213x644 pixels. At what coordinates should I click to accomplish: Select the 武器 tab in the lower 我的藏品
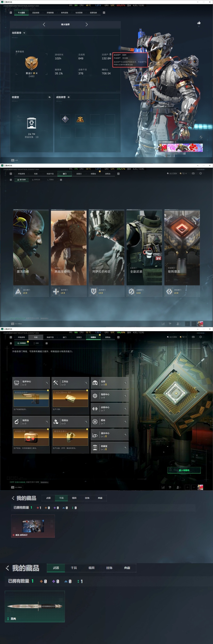coord(56,568)
